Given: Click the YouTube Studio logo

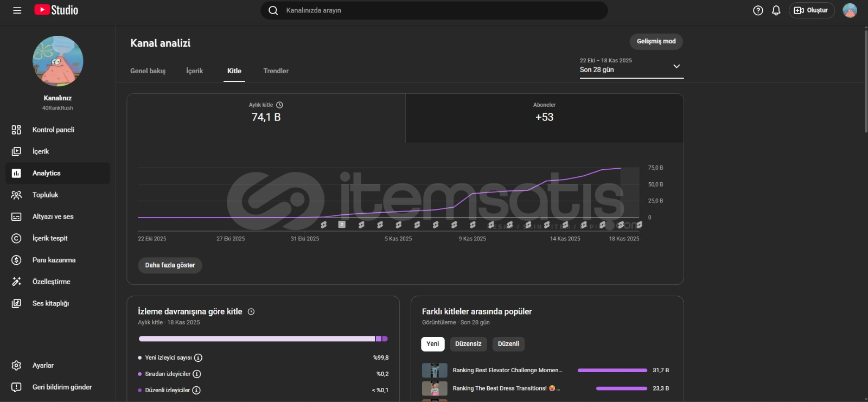Looking at the screenshot, I should coord(56,10).
